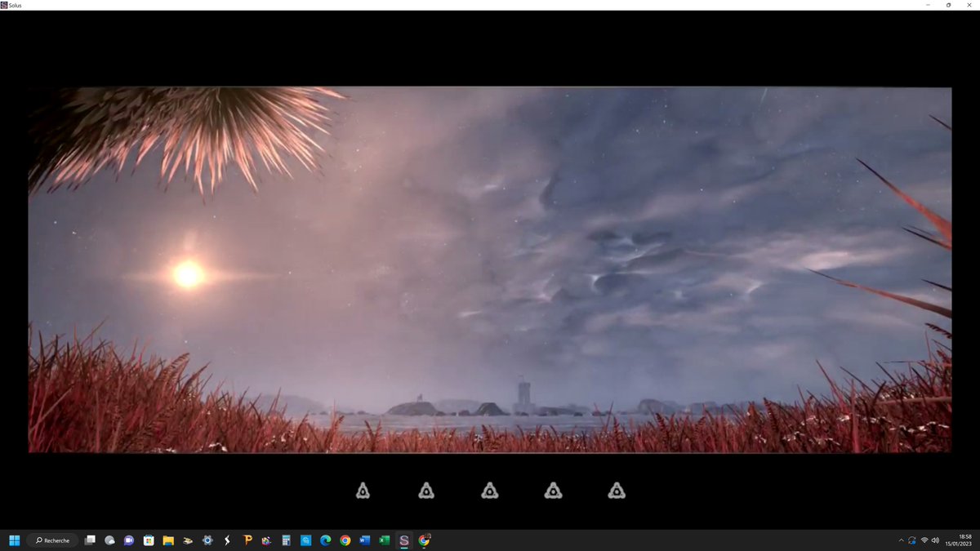Select the first triangle page indicator
Screen dimensions: 980x551
pyautogui.click(x=363, y=491)
